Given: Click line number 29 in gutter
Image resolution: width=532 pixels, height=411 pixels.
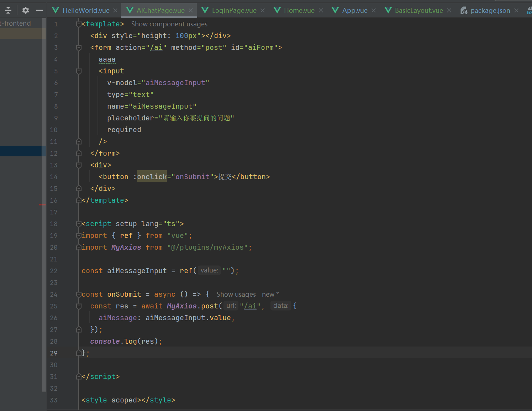Looking at the screenshot, I should point(54,353).
